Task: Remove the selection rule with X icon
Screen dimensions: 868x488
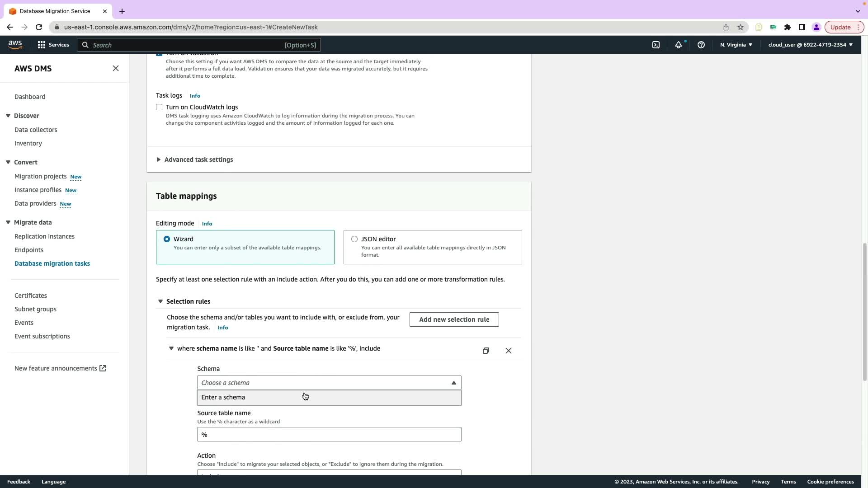Action: (509, 351)
